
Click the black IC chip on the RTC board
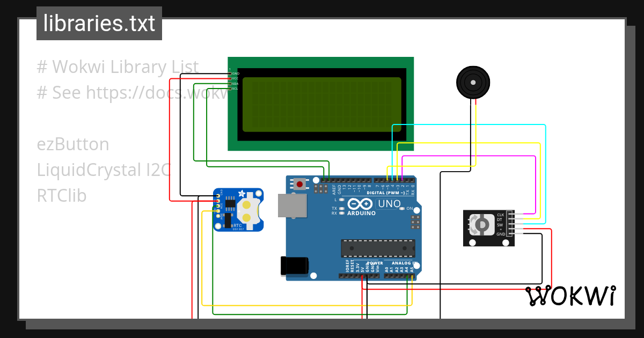click(x=230, y=203)
